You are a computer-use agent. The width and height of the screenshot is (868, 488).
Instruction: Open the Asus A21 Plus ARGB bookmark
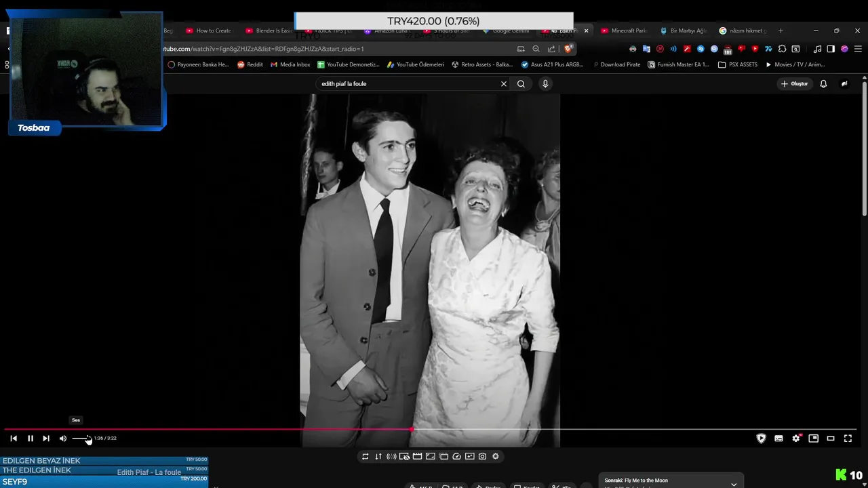pyautogui.click(x=552, y=64)
